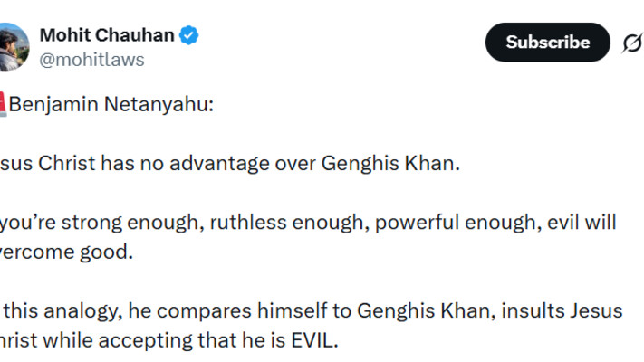Click the red siren emoji
Viewport: 644px width, 362px height.
pos(3,104)
